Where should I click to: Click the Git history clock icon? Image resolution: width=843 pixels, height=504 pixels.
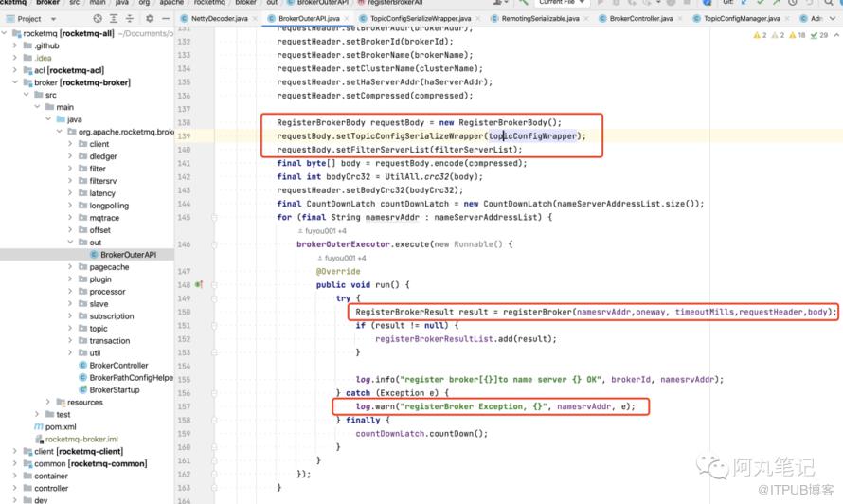(793, 2)
